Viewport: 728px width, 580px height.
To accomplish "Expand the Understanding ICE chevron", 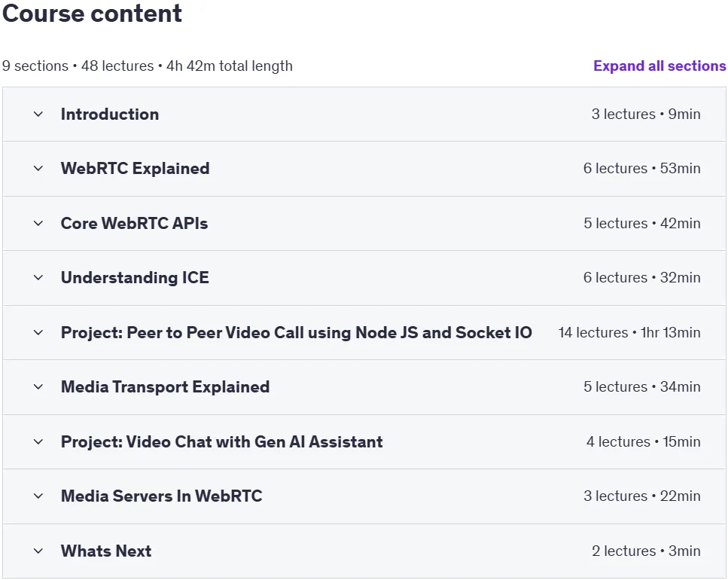I will coord(38,278).
